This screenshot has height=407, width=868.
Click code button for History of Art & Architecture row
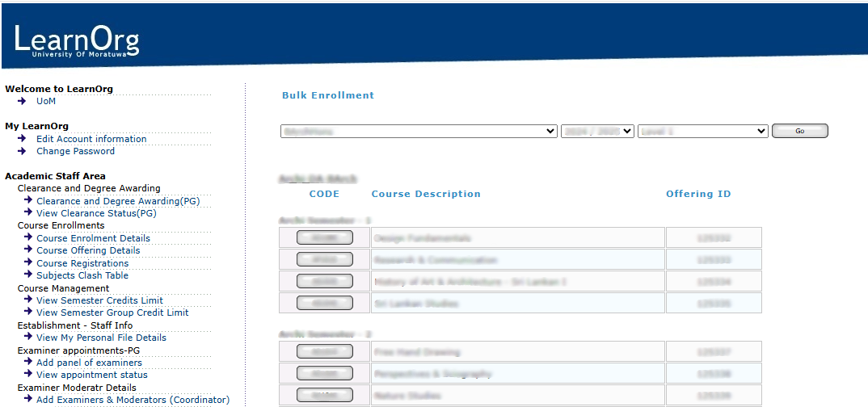[x=324, y=282]
